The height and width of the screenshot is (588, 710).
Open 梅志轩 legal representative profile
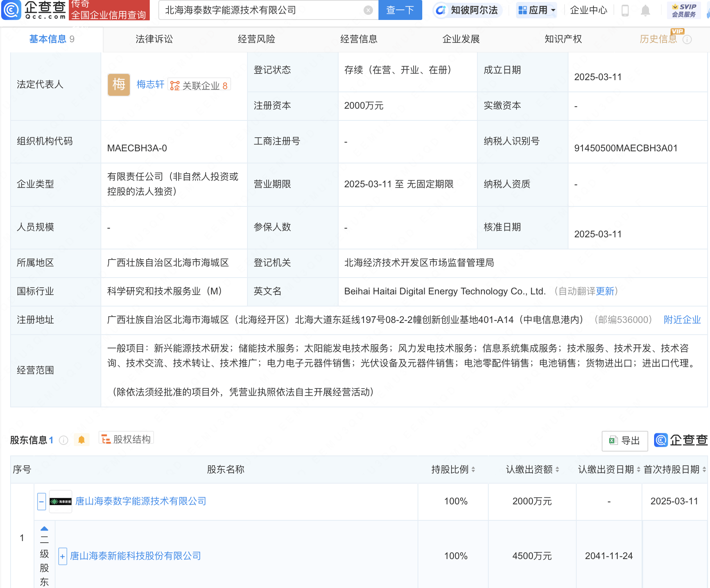pos(151,84)
